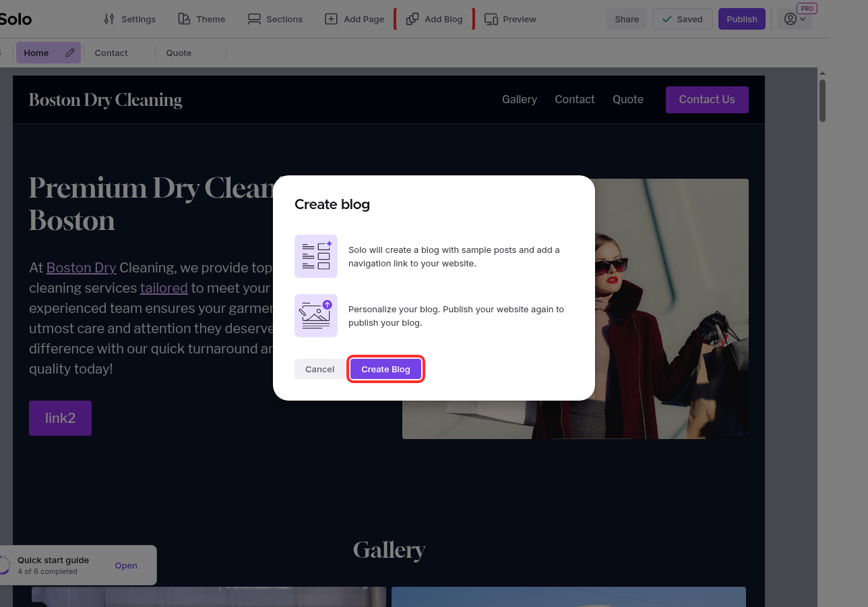Click Add Blog in toolbar

tap(435, 19)
